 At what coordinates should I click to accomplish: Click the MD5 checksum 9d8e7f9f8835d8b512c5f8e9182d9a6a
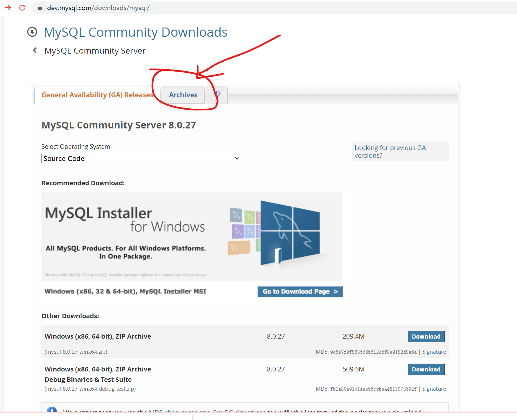pyautogui.click(x=373, y=352)
